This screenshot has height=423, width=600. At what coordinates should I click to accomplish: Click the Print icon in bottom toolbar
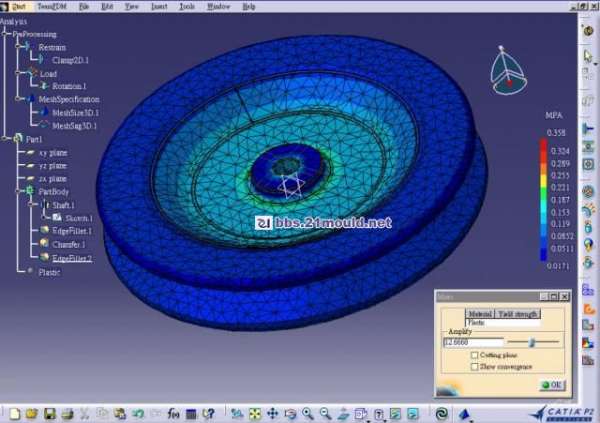(65, 413)
